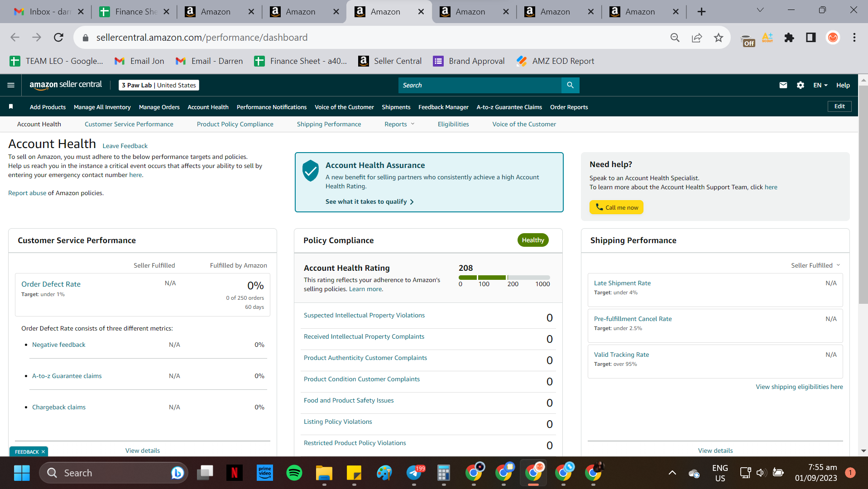Viewport: 868px width, 489px height.
Task: Switch to the Finance Sheet browser tab
Action: [x=134, y=12]
